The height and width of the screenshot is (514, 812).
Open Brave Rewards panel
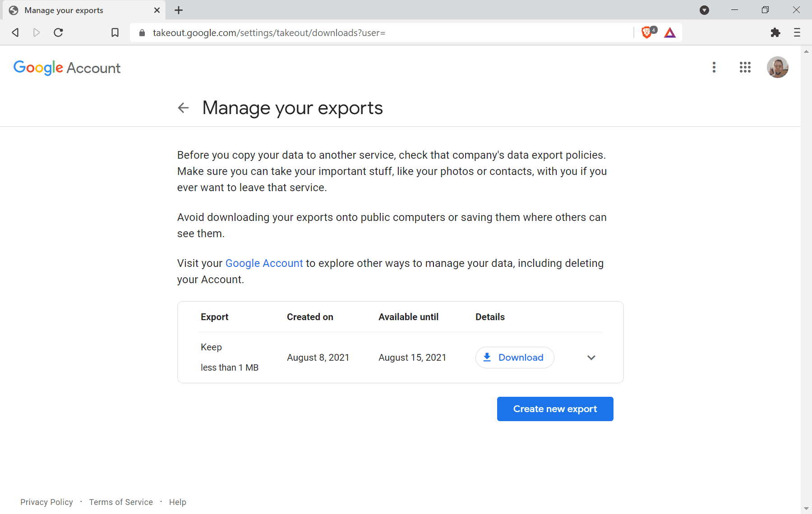[x=669, y=32]
